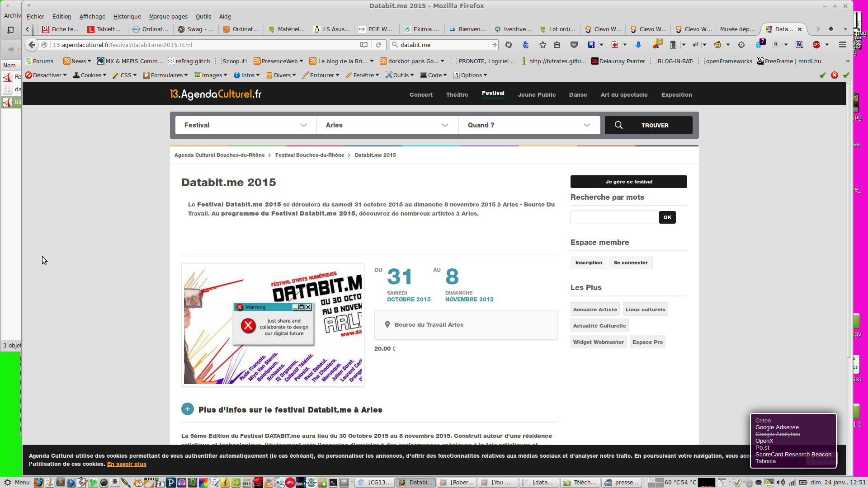Screen dimensions: 868x488
Task: Click the Pocket save icon
Action: pos(574,45)
